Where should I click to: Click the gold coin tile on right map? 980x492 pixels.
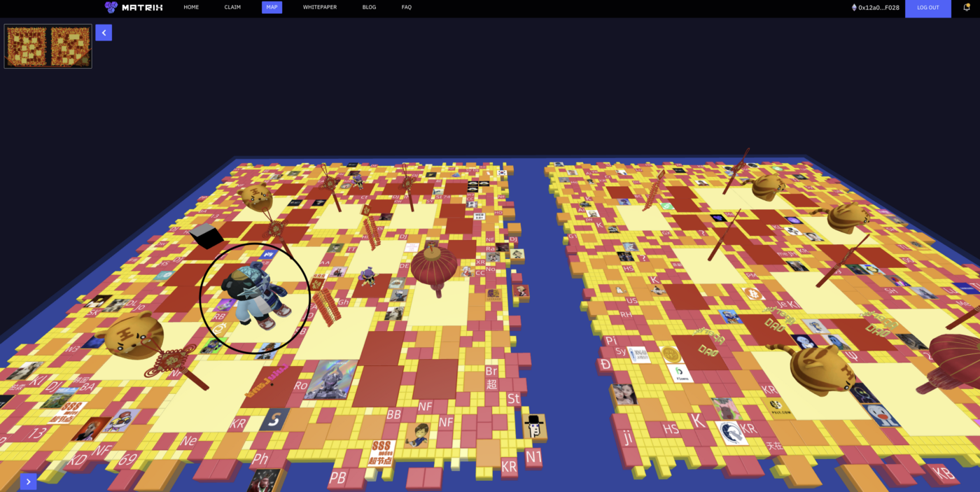tap(671, 354)
